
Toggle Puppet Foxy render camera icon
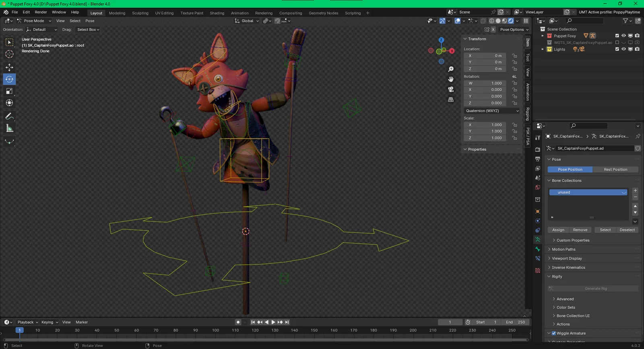click(x=637, y=36)
